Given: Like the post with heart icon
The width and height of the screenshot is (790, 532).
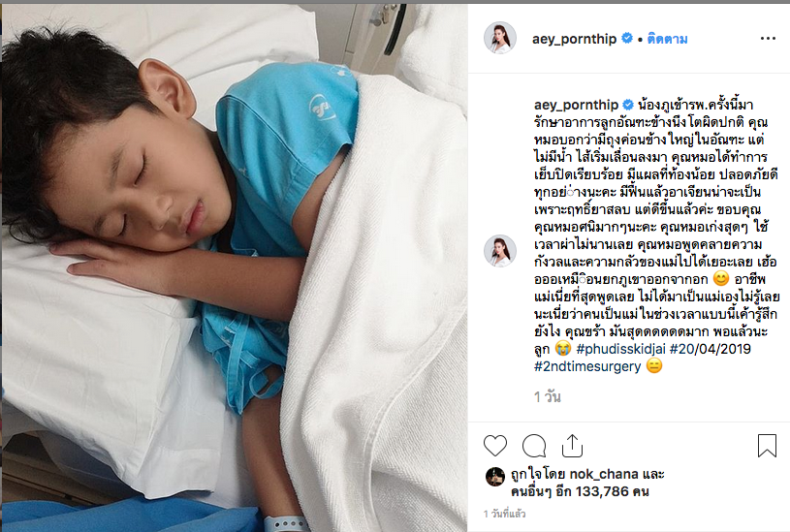Looking at the screenshot, I should [494, 446].
